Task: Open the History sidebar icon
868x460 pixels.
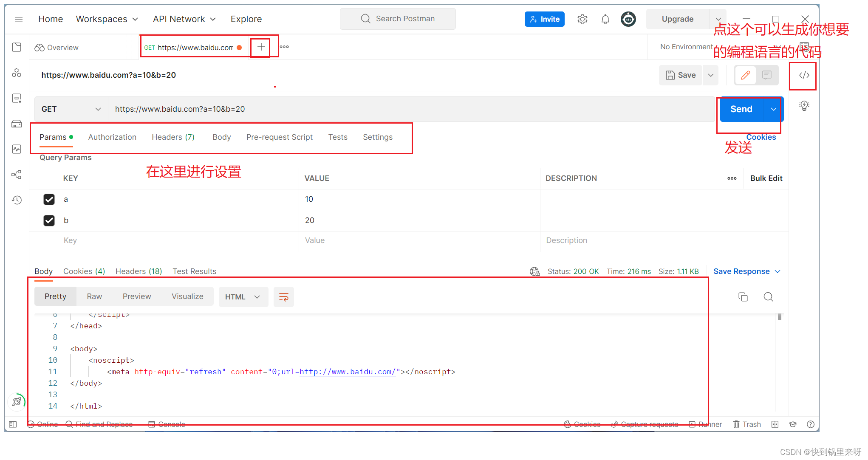Action: coord(17,200)
